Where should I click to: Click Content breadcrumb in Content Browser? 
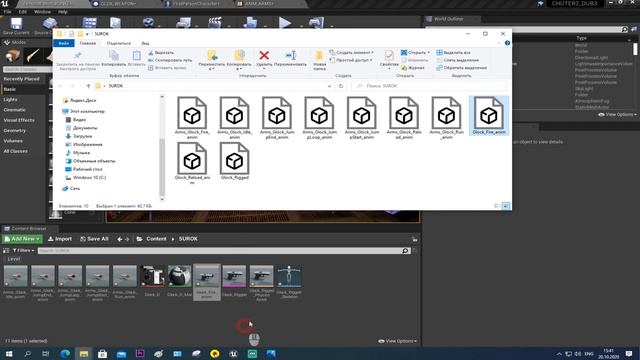(156, 239)
